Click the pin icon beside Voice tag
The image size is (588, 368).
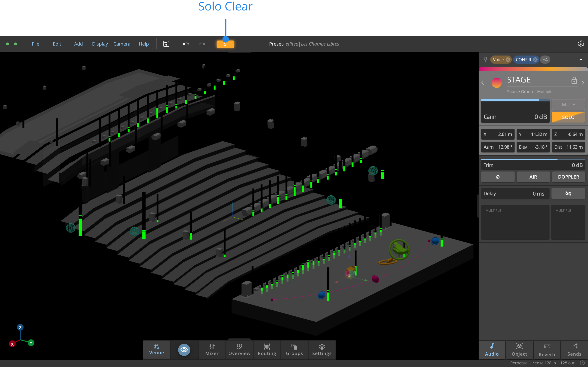tap(485, 59)
